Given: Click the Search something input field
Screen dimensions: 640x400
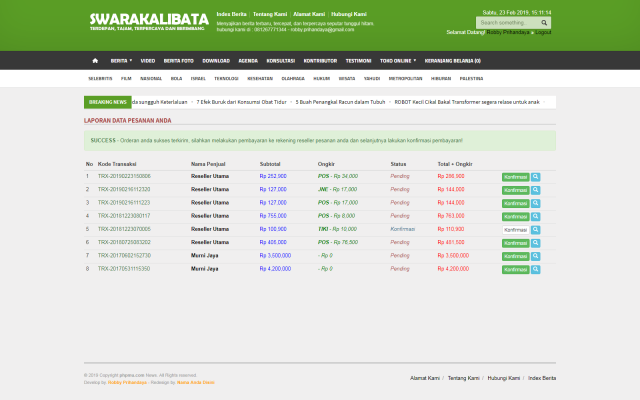Looking at the screenshot, I should coord(507,22).
